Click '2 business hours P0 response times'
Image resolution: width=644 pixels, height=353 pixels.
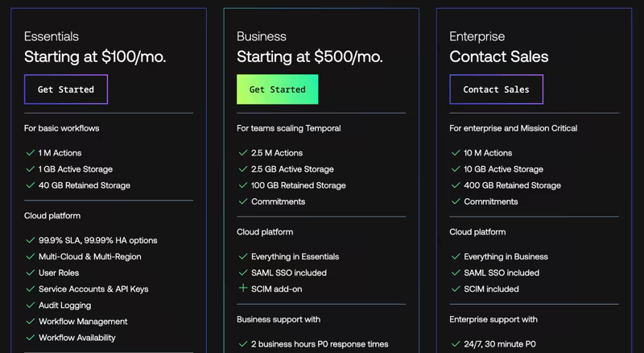click(320, 344)
